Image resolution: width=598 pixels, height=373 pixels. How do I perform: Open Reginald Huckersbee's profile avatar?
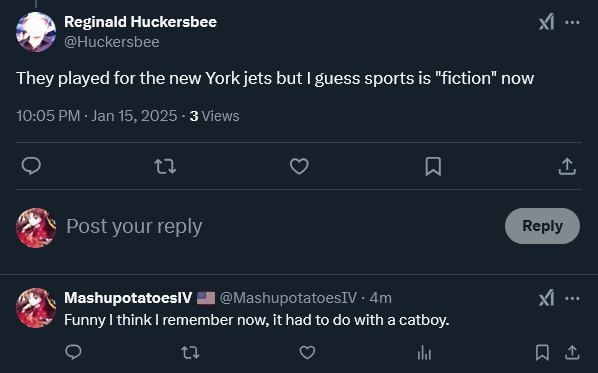click(x=36, y=32)
